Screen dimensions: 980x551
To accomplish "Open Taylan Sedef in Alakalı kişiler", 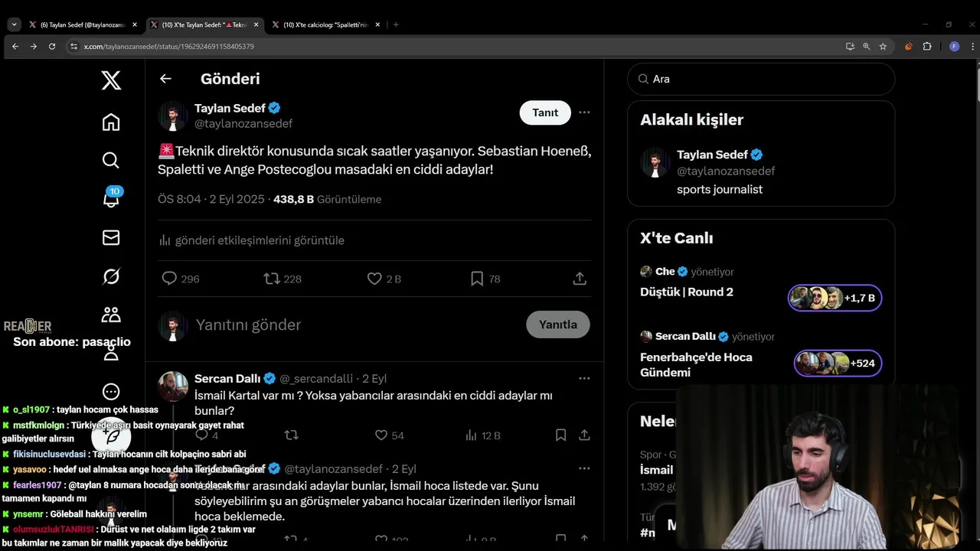I will (x=712, y=155).
